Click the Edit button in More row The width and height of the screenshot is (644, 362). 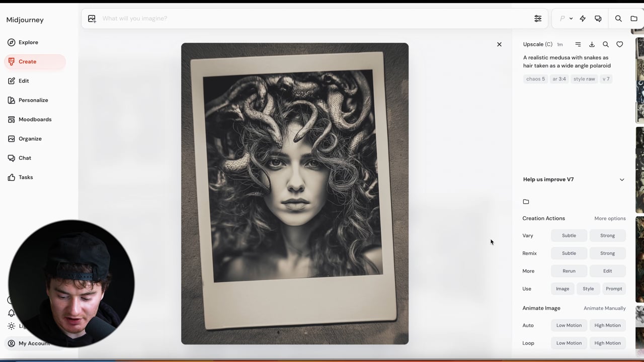tap(607, 271)
